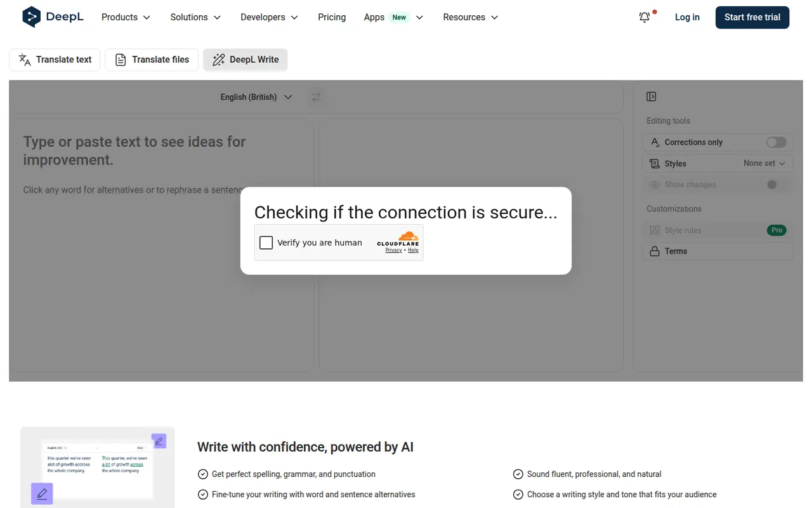Open the English (British) language dropdown
Screen dimensions: 812x508
tap(256, 97)
